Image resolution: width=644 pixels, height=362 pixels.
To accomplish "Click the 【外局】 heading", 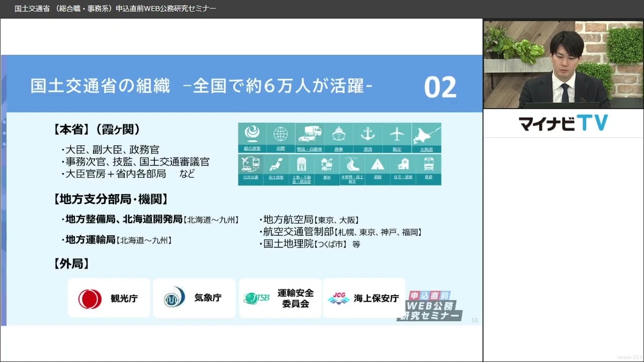I will pyautogui.click(x=71, y=264).
